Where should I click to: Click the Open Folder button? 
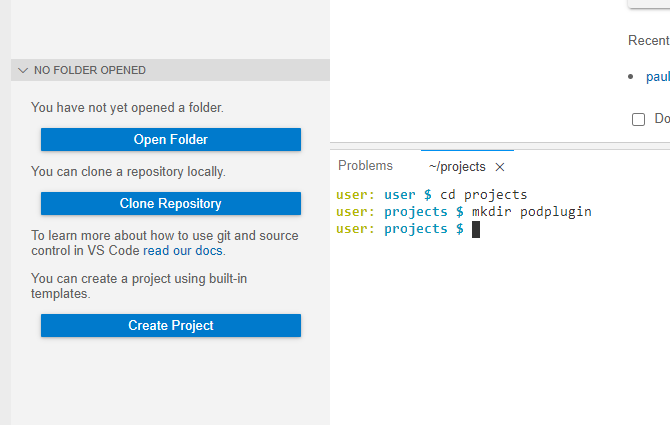coord(170,139)
